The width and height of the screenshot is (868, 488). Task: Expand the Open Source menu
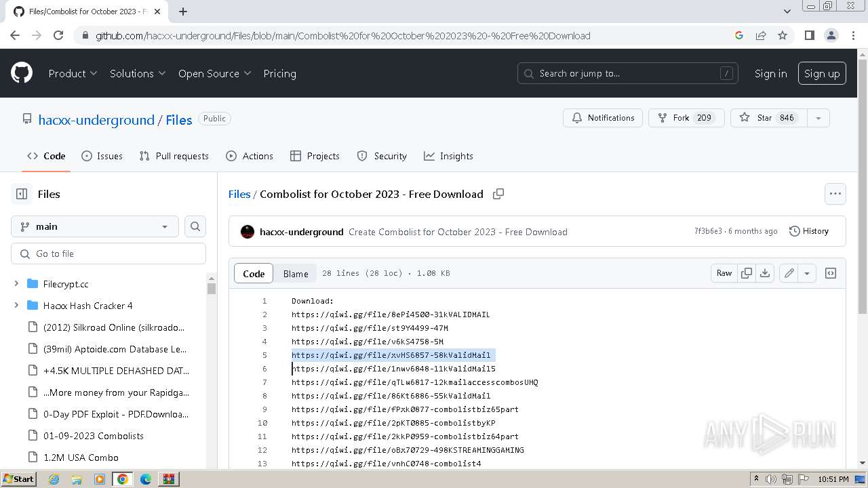tap(214, 73)
